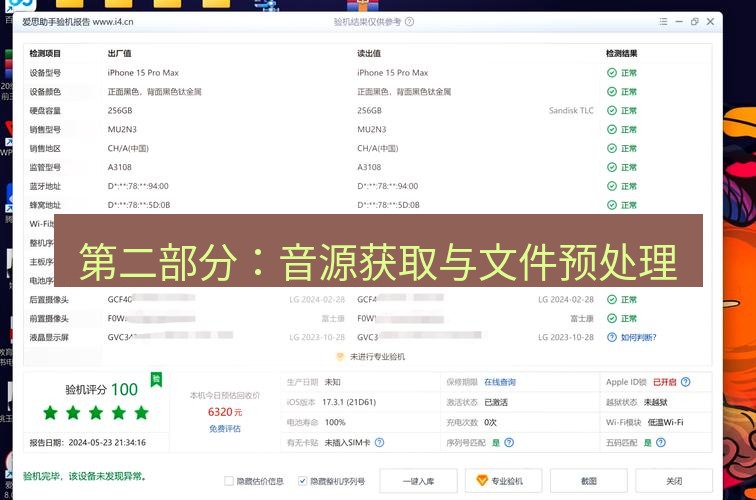The width and height of the screenshot is (756, 500).
Task: Click 正常 check icon for 设备颜色 row
Action: tap(612, 92)
